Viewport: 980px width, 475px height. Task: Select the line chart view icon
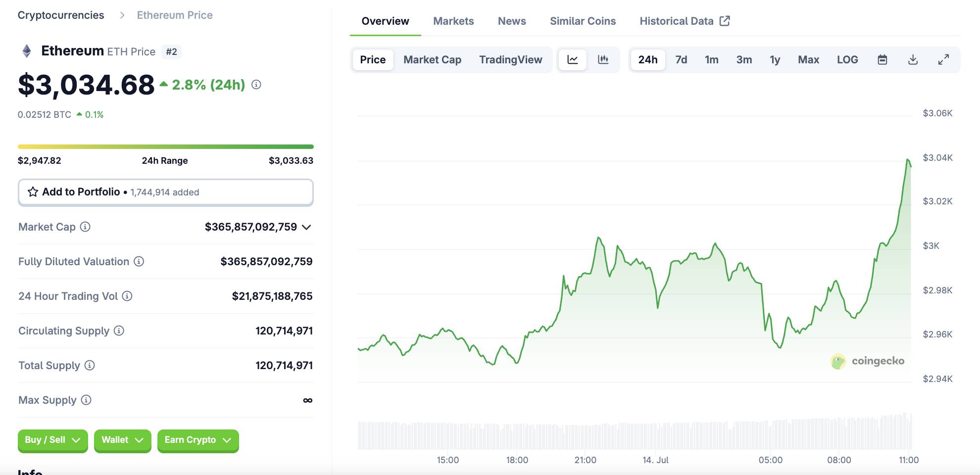point(573,60)
